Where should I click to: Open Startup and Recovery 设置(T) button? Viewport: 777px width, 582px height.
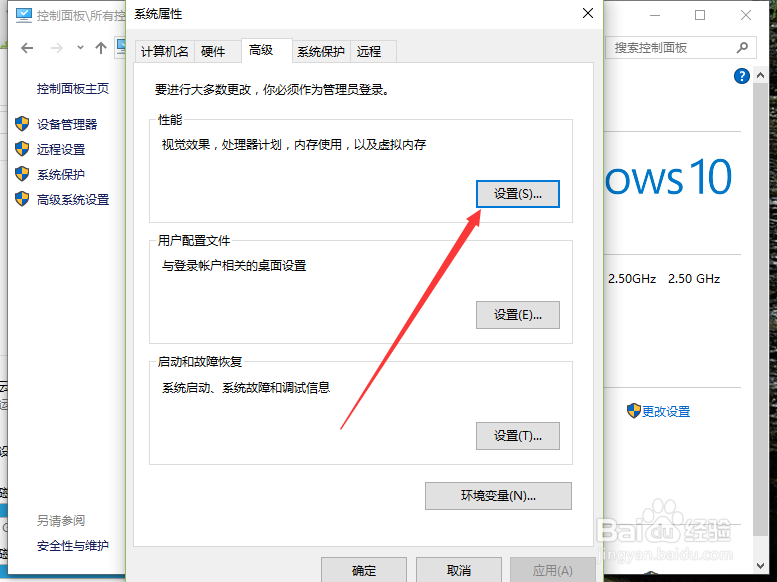pos(518,436)
